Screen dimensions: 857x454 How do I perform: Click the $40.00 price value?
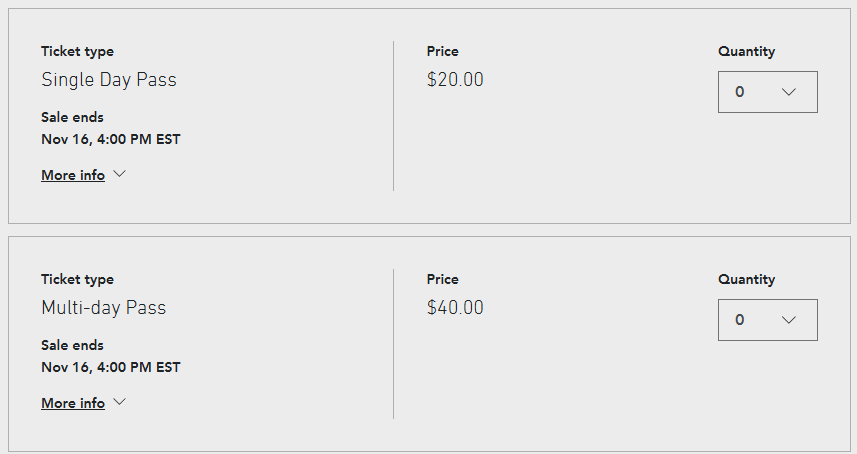coord(455,308)
